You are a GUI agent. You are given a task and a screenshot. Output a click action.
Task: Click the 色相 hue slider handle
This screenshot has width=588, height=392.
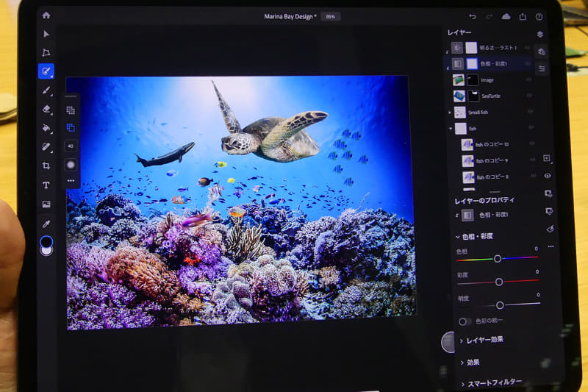tap(498, 258)
